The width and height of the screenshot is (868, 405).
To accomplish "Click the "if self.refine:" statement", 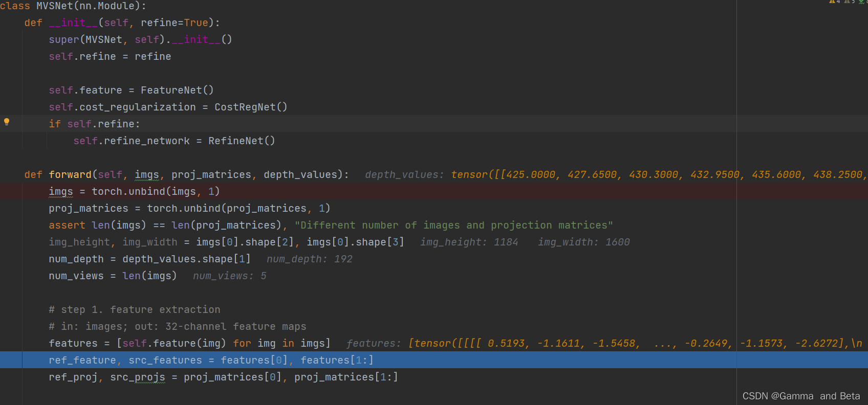I will point(94,124).
